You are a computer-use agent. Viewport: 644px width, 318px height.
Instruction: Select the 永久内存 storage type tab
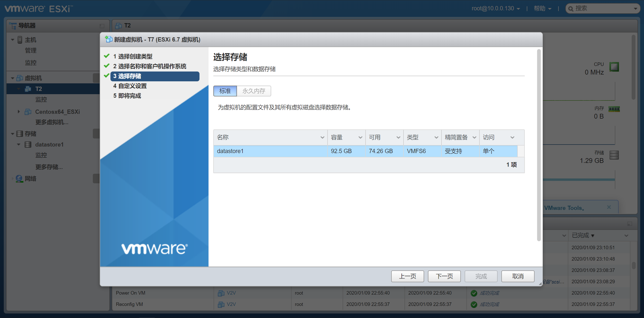tap(254, 91)
